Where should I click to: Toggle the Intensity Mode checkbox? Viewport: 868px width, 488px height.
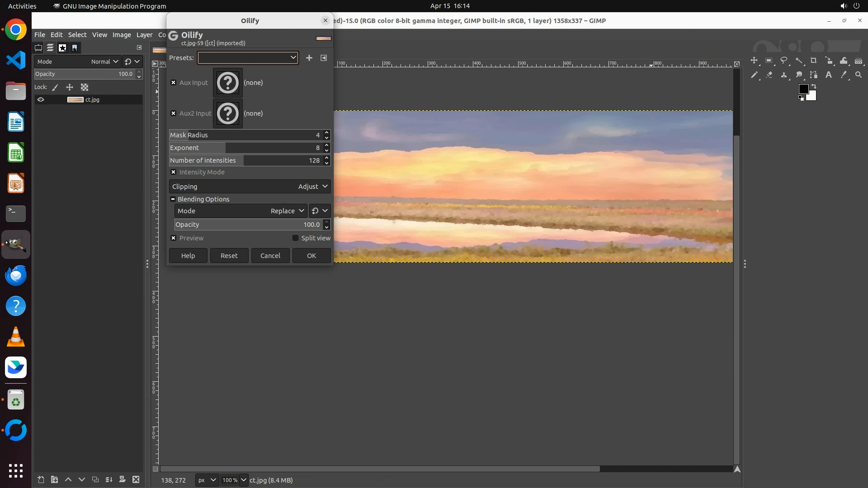tap(174, 172)
